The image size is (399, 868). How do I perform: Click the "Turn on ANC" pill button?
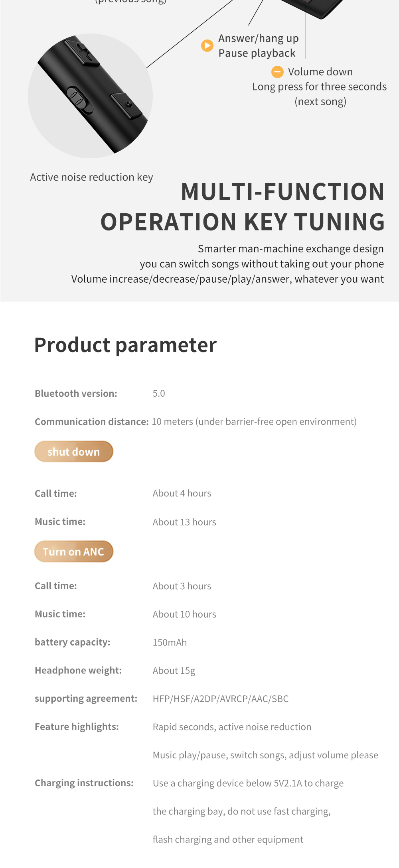click(x=74, y=551)
